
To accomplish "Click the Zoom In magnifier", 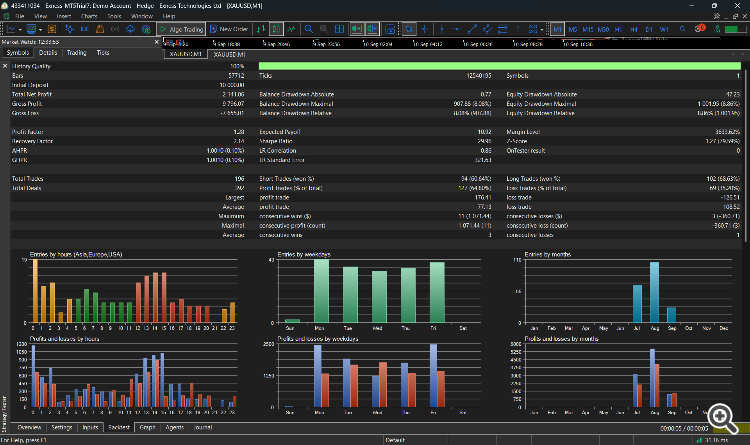I will pyautogui.click(x=309, y=29).
